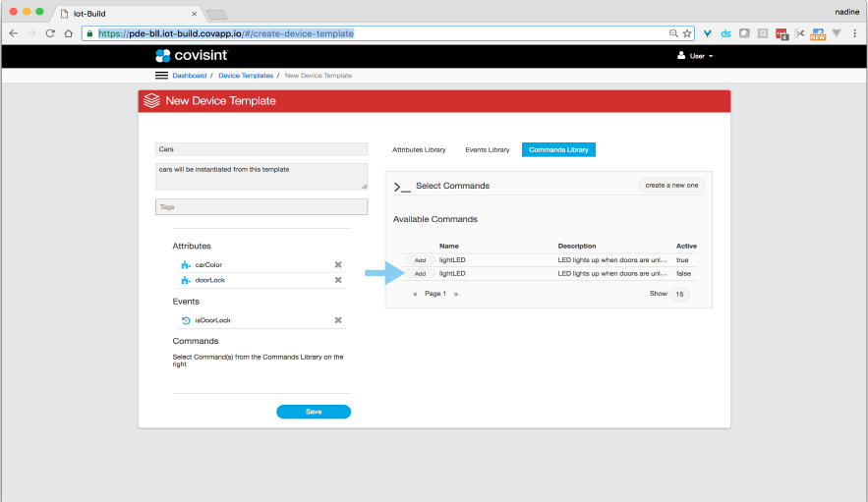The width and height of the screenshot is (868, 502).
Task: Click the Tags input field
Action: coord(261,207)
